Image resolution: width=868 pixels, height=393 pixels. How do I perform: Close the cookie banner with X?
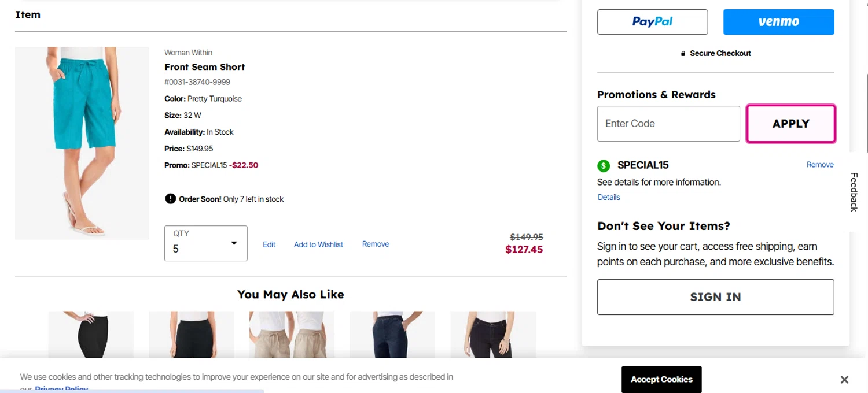[844, 380]
